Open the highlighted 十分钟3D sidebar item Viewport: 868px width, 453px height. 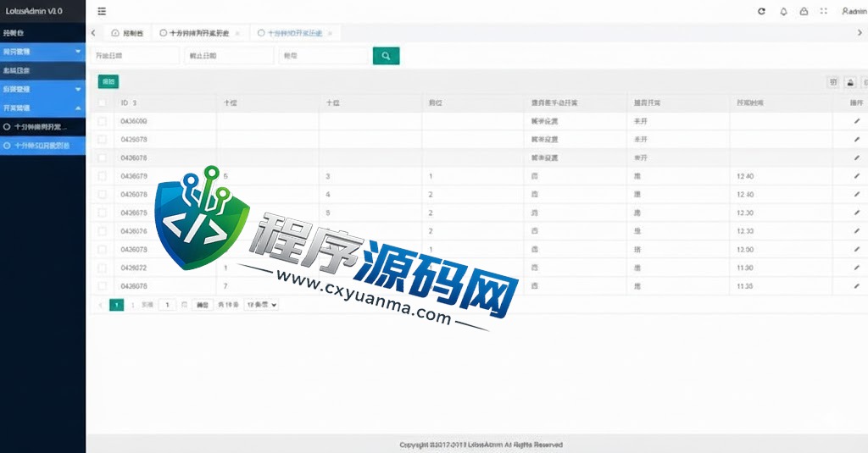coord(42,146)
